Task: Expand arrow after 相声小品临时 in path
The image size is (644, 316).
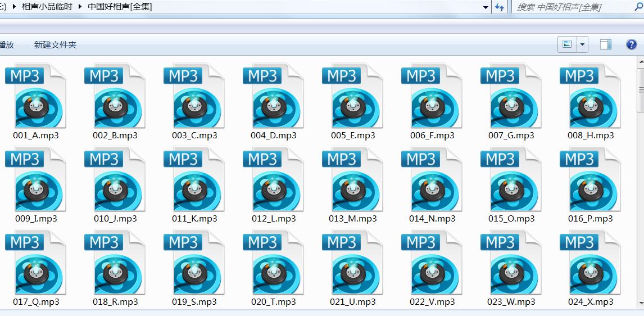Action: (x=80, y=7)
